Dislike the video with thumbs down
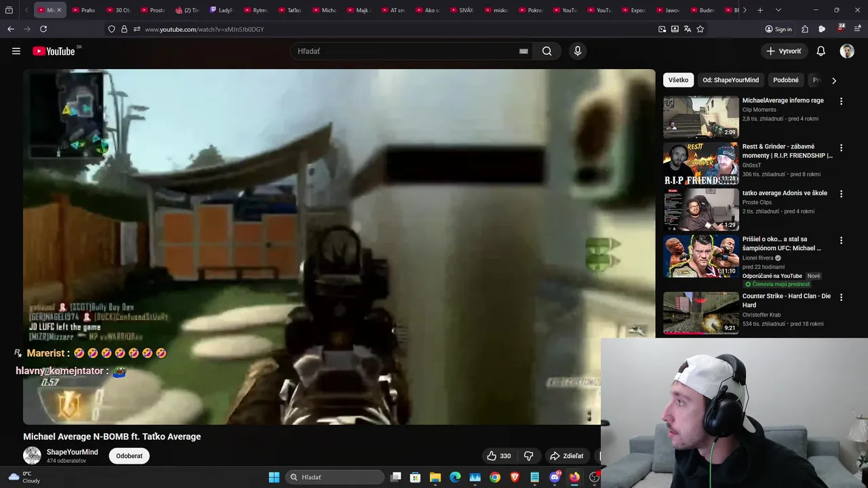868x488 pixels. [529, 456]
